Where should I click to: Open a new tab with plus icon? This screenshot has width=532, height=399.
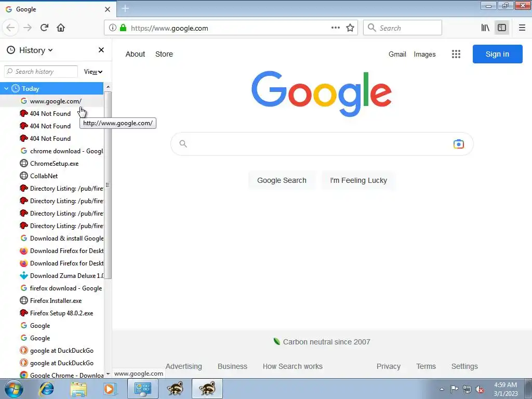tap(125, 8)
